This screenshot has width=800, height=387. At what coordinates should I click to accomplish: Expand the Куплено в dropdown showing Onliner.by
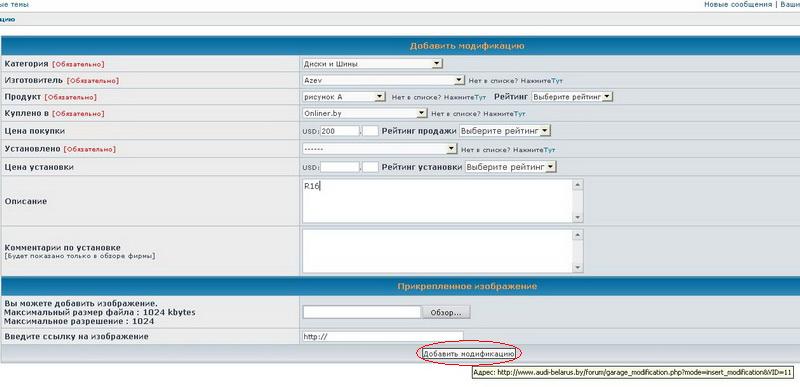click(x=364, y=113)
